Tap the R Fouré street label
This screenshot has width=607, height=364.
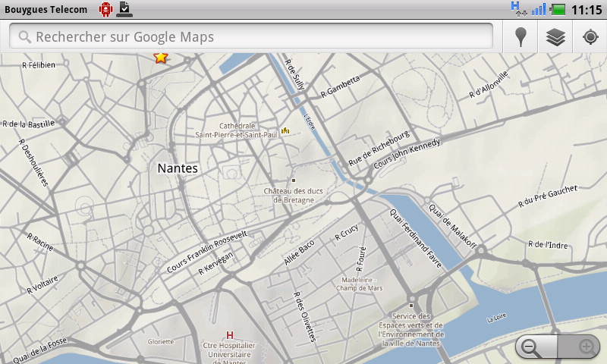pos(360,259)
